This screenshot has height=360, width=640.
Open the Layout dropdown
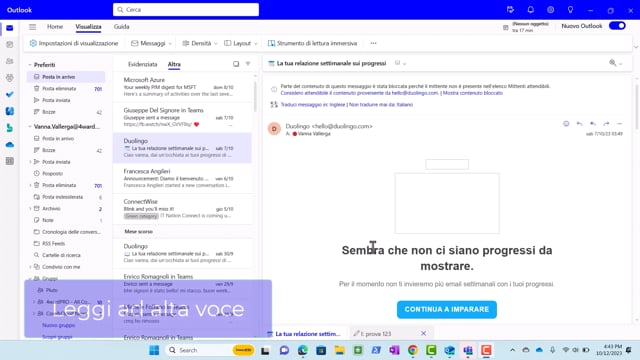click(241, 43)
